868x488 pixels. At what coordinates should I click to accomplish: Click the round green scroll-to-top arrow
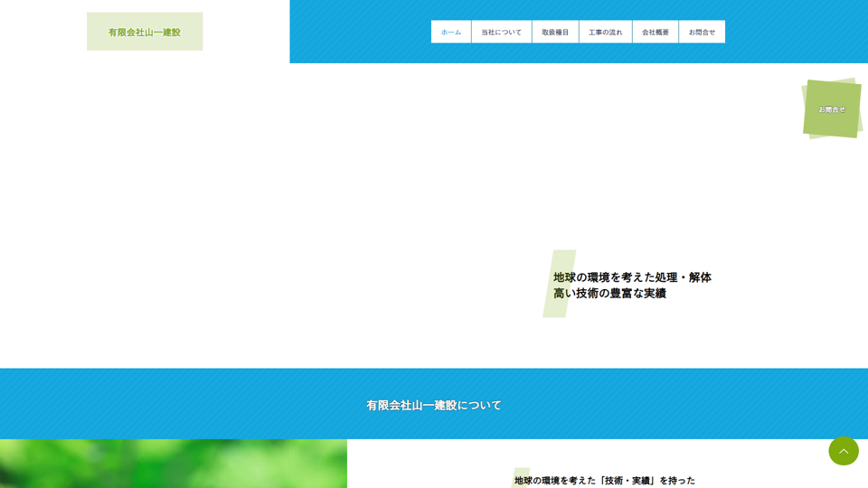coord(843,451)
